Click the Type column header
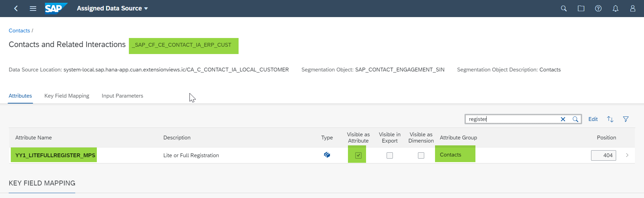644x198 pixels. (x=327, y=138)
